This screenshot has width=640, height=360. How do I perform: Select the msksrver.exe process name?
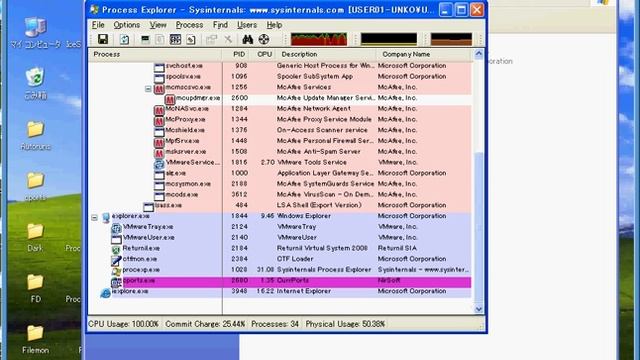[186, 151]
